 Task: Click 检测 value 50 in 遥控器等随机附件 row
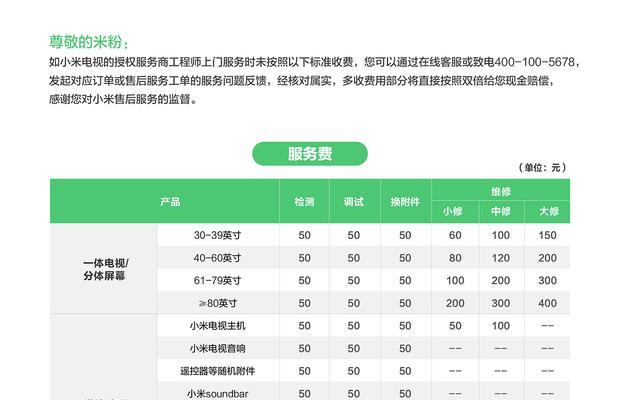coord(304,371)
